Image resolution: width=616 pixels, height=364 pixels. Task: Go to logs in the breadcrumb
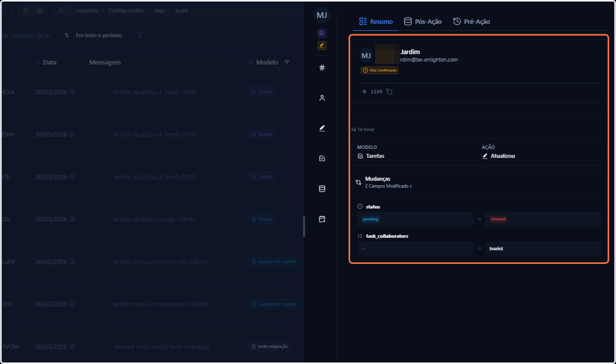[160, 10]
